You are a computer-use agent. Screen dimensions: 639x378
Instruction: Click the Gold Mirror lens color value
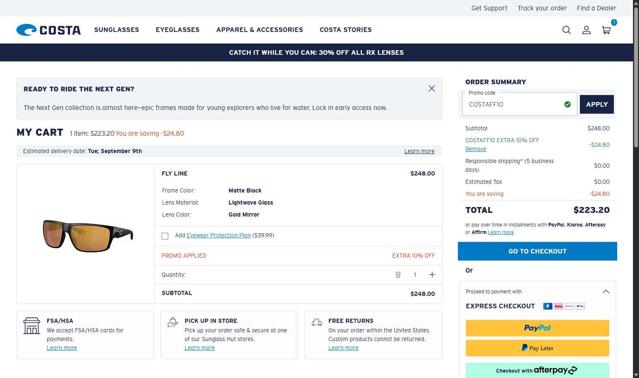pyautogui.click(x=244, y=215)
